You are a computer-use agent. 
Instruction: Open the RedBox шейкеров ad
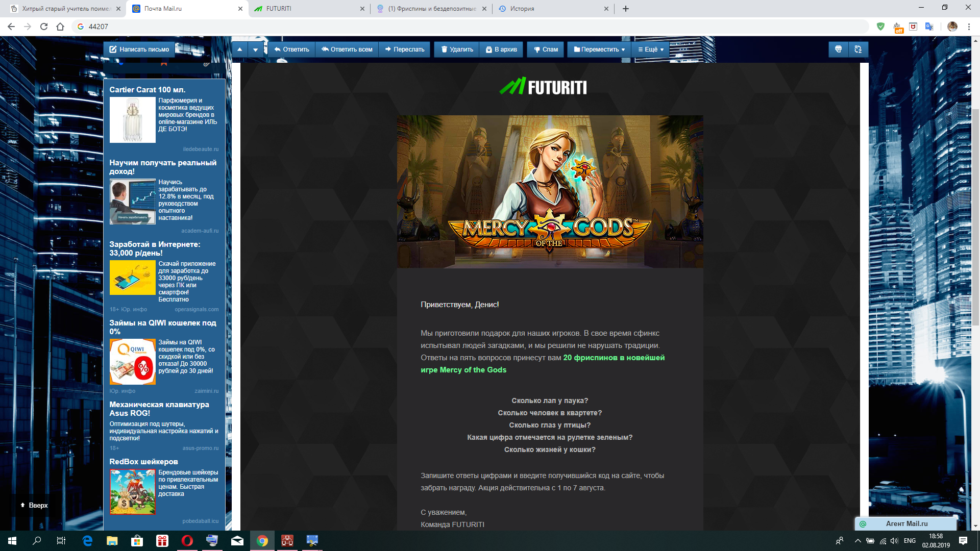pyautogui.click(x=143, y=462)
